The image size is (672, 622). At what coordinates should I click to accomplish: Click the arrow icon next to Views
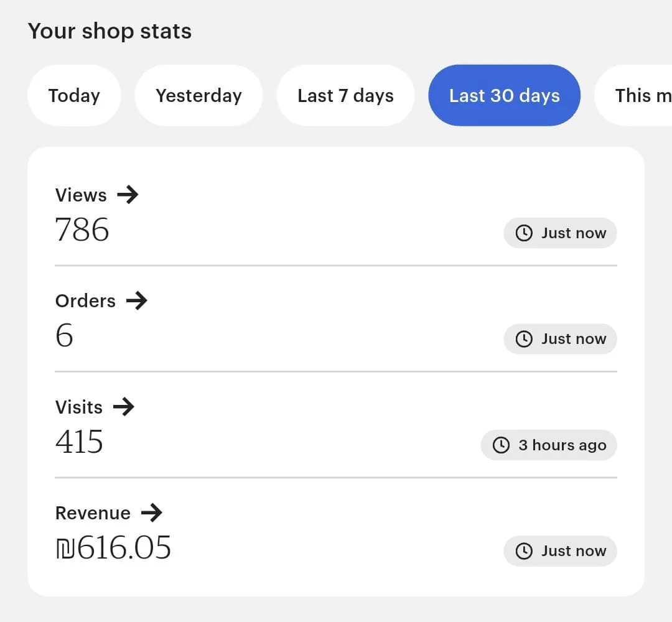click(x=128, y=195)
